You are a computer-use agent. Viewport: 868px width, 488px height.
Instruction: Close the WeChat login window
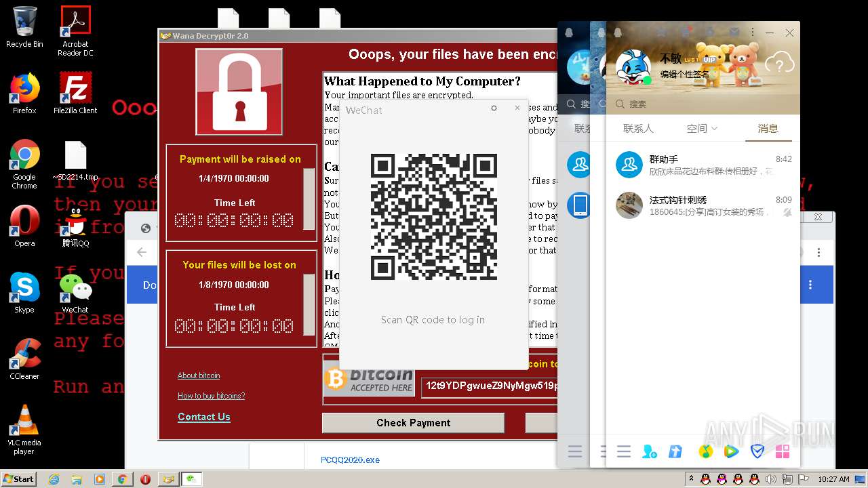coord(517,108)
